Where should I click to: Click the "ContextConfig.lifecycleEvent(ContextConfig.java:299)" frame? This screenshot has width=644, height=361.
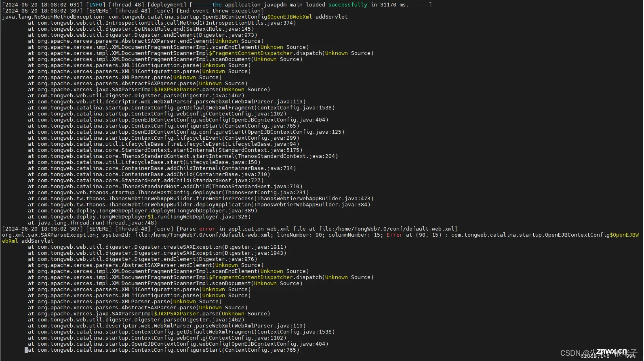(164, 138)
